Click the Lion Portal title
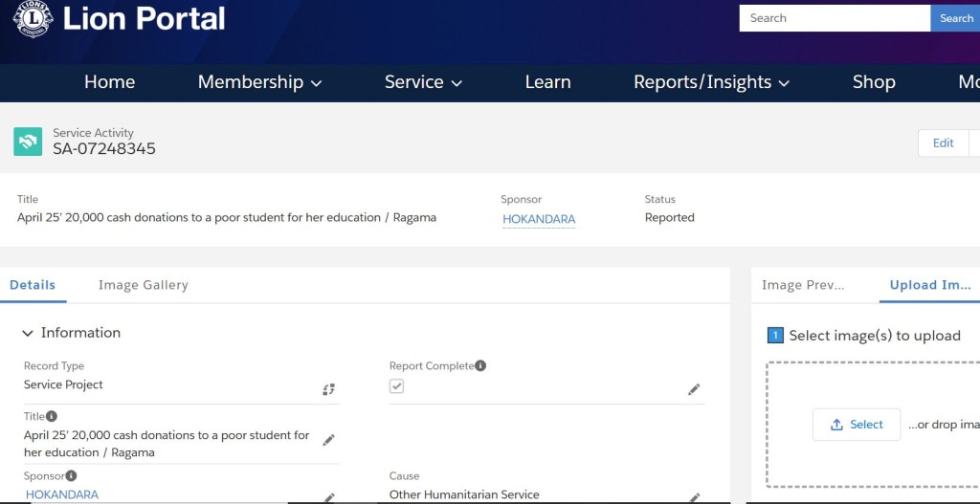980x504 pixels. tap(144, 18)
